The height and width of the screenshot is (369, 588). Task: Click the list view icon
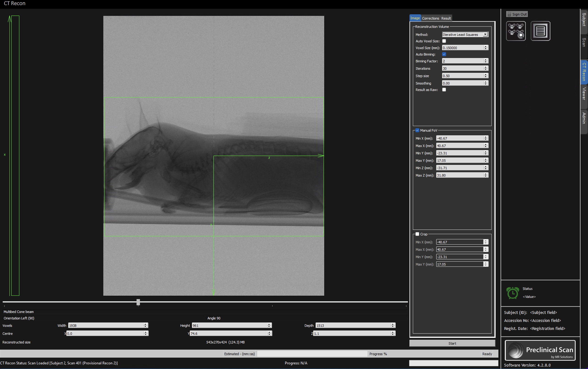pyautogui.click(x=540, y=31)
